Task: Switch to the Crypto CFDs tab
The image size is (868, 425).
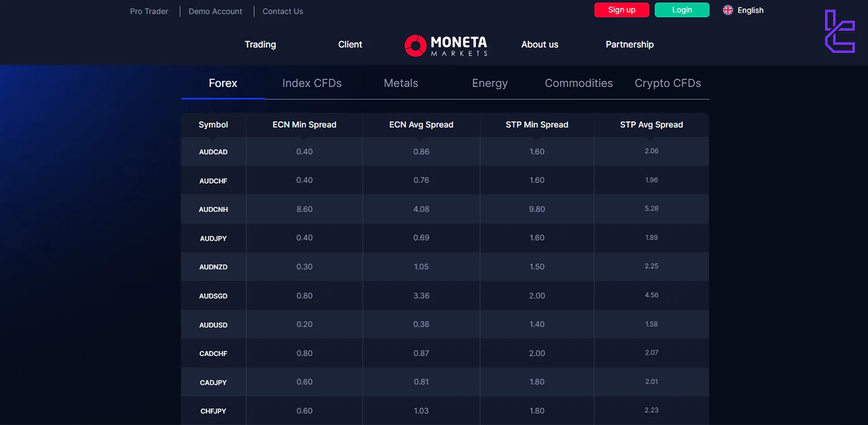Action: click(x=668, y=83)
